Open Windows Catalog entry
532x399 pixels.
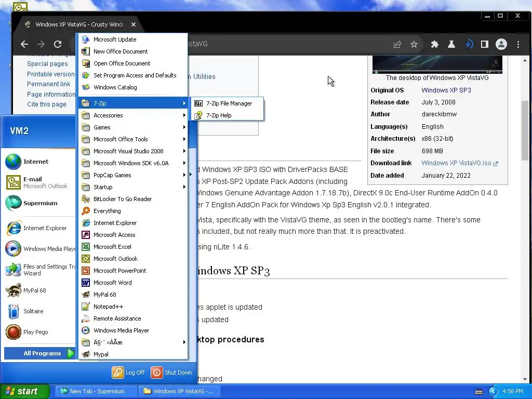tap(133, 87)
